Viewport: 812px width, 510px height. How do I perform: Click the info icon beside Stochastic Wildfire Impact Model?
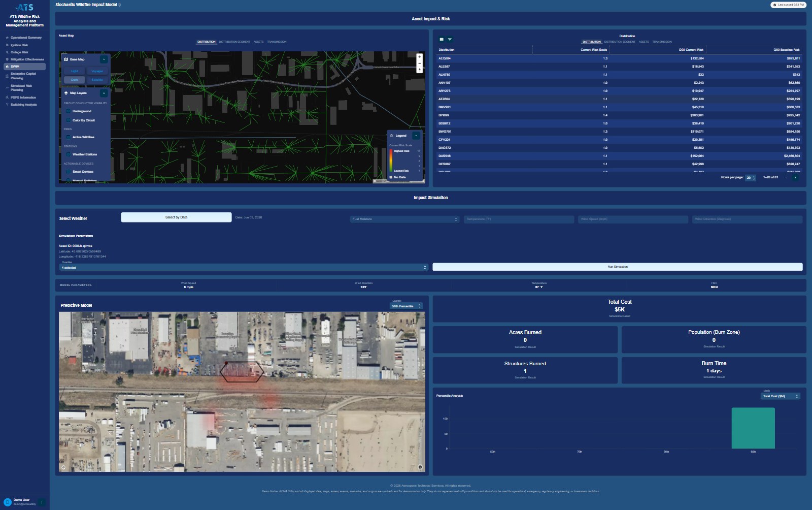pos(120,5)
